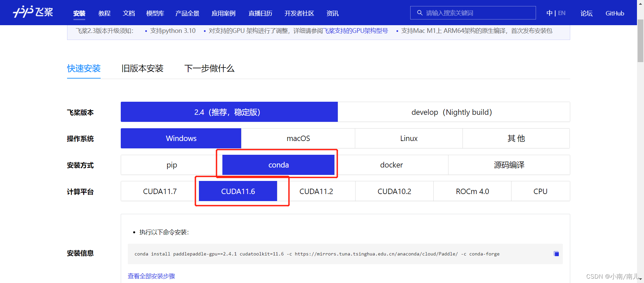The height and width of the screenshot is (283, 644).
Task: Select CUDA11.7 compute platform
Action: point(160,191)
